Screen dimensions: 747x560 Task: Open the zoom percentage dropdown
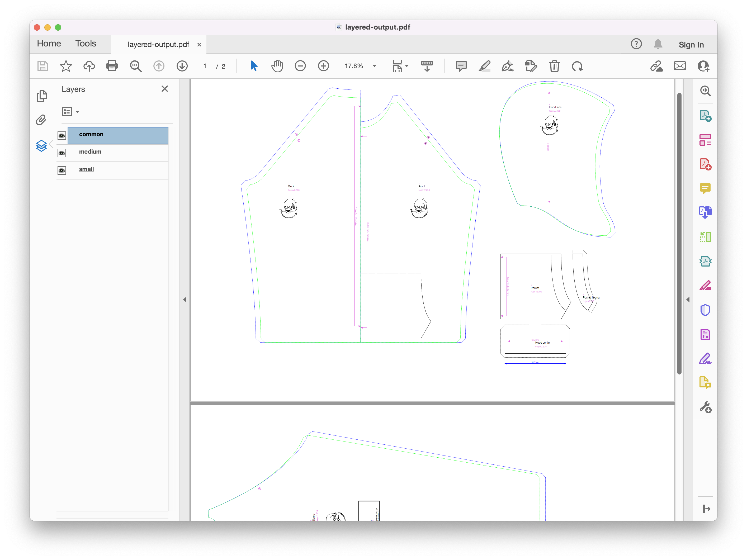point(375,66)
